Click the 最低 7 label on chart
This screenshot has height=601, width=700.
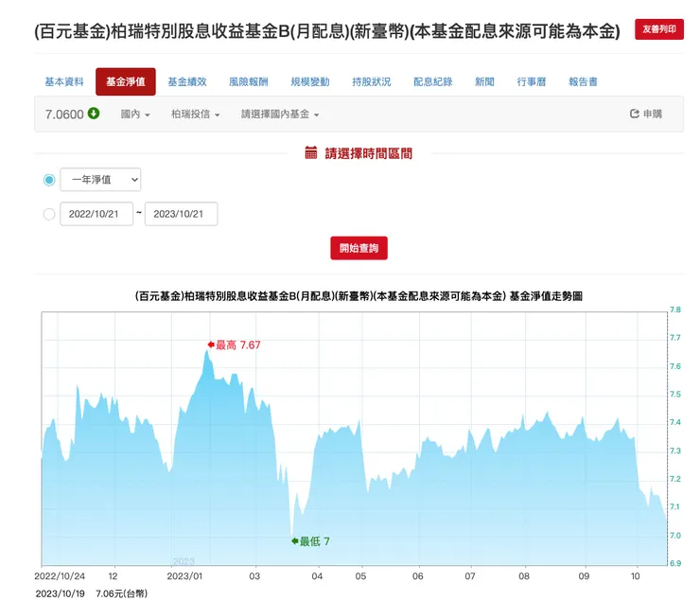[314, 541]
